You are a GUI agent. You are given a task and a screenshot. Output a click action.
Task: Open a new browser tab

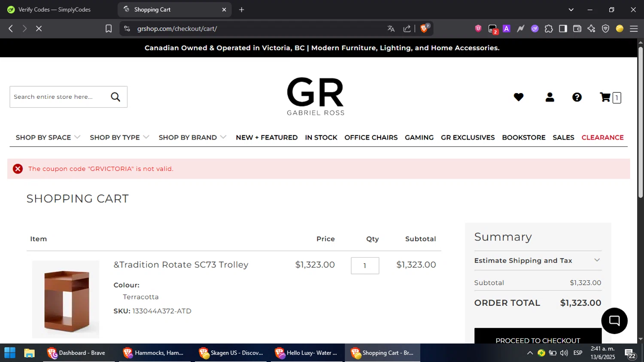pyautogui.click(x=242, y=9)
